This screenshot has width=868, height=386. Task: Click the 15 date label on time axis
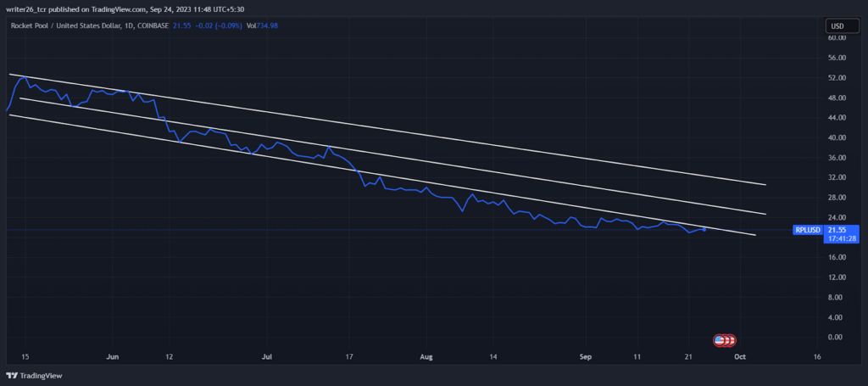pyautogui.click(x=25, y=356)
